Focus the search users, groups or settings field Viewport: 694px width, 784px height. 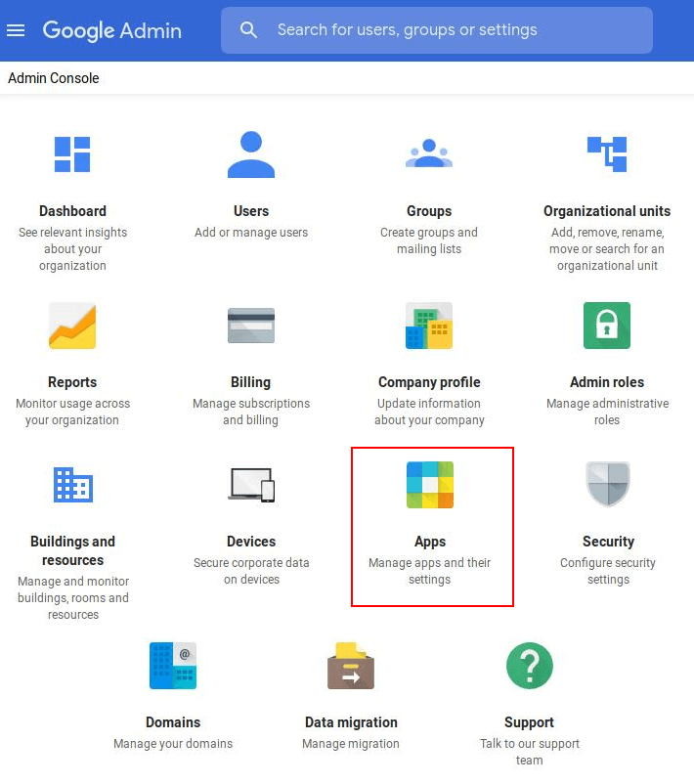click(437, 30)
